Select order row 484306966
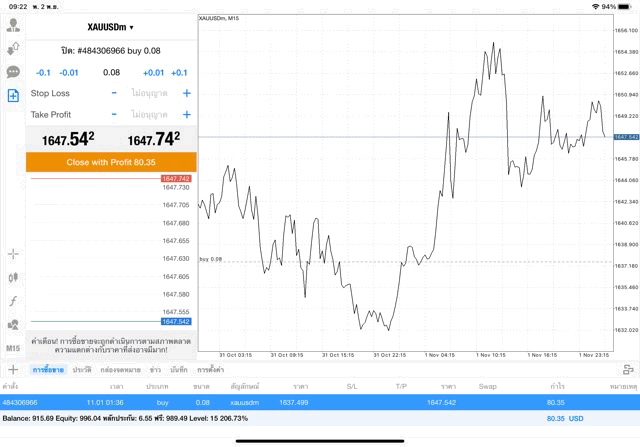Viewport: 640px width, 447px height. click(320, 403)
